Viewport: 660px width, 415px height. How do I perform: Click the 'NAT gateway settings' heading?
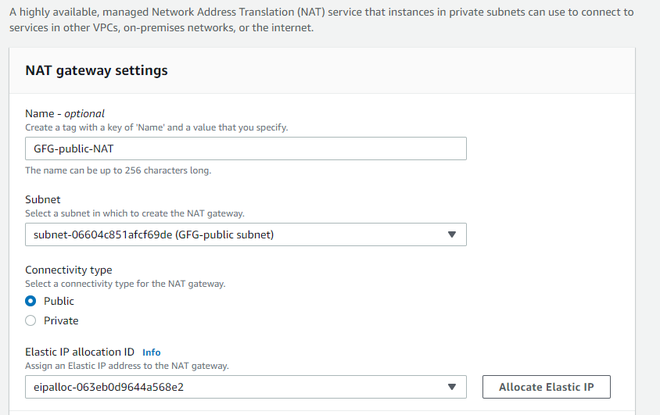96,71
